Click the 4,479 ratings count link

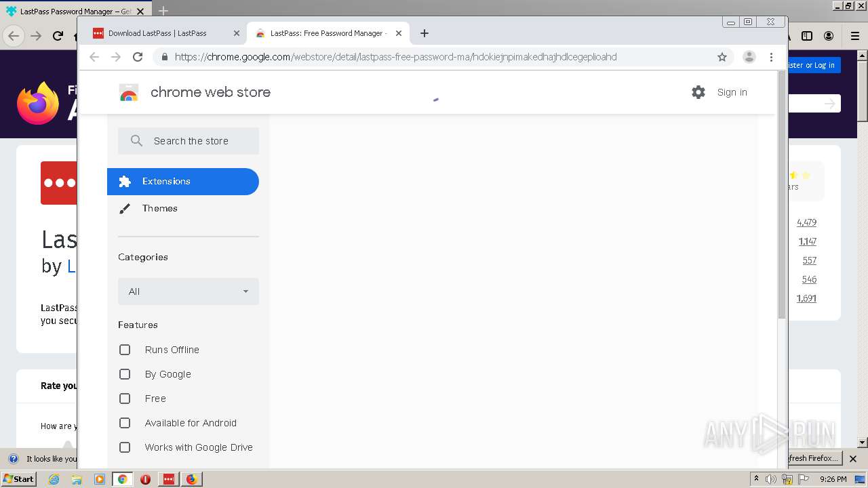[x=806, y=222]
